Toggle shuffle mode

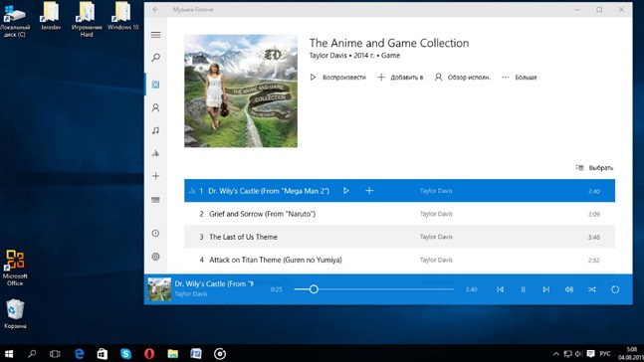point(592,289)
